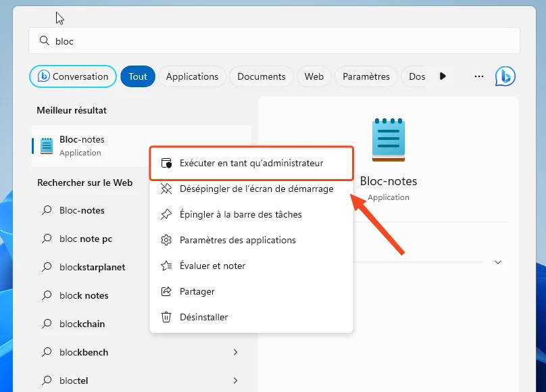The height and width of the screenshot is (392, 546).
Task: Open the Documents search filter
Action: pos(261,76)
